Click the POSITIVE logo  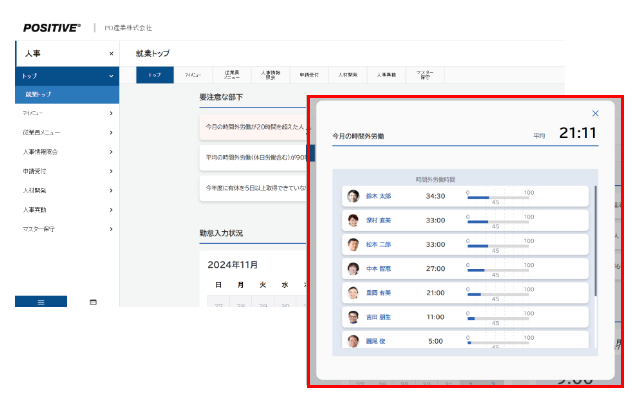tap(52, 28)
